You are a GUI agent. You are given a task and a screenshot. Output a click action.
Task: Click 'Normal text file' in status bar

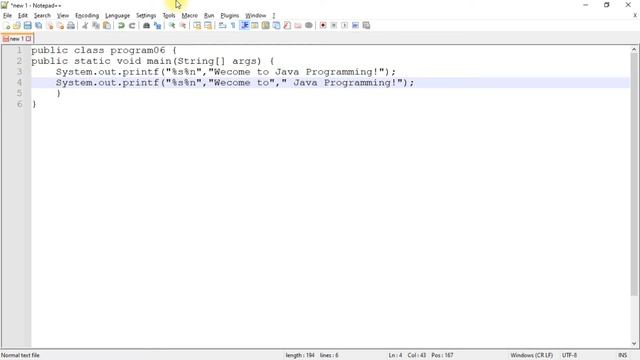[20, 356]
